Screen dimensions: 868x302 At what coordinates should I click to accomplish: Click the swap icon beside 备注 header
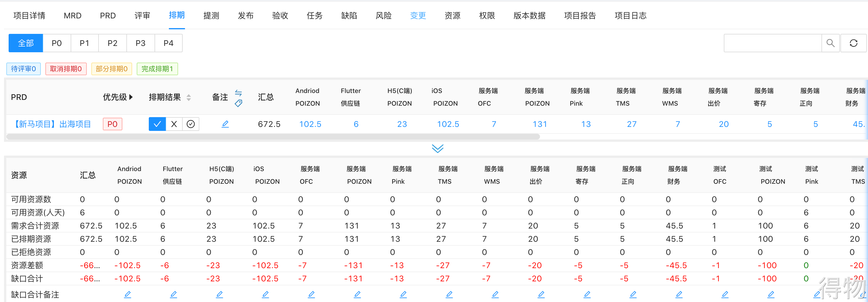pyautogui.click(x=238, y=93)
